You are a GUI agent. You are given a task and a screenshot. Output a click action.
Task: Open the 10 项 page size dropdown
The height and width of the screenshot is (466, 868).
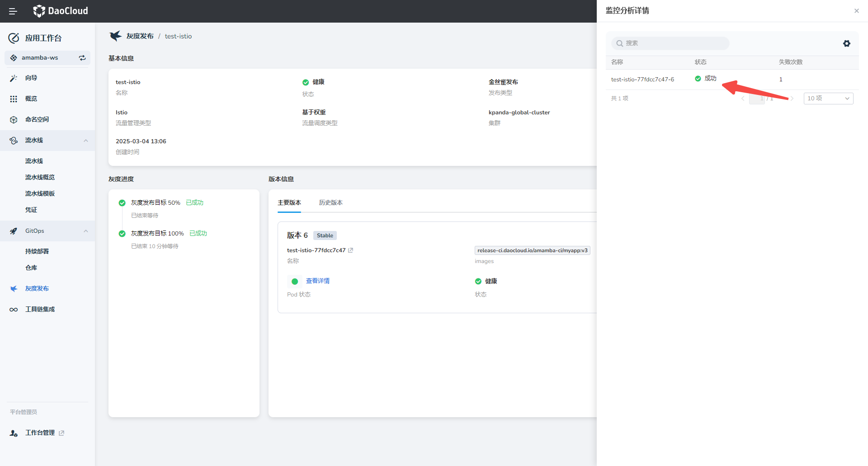tap(828, 99)
